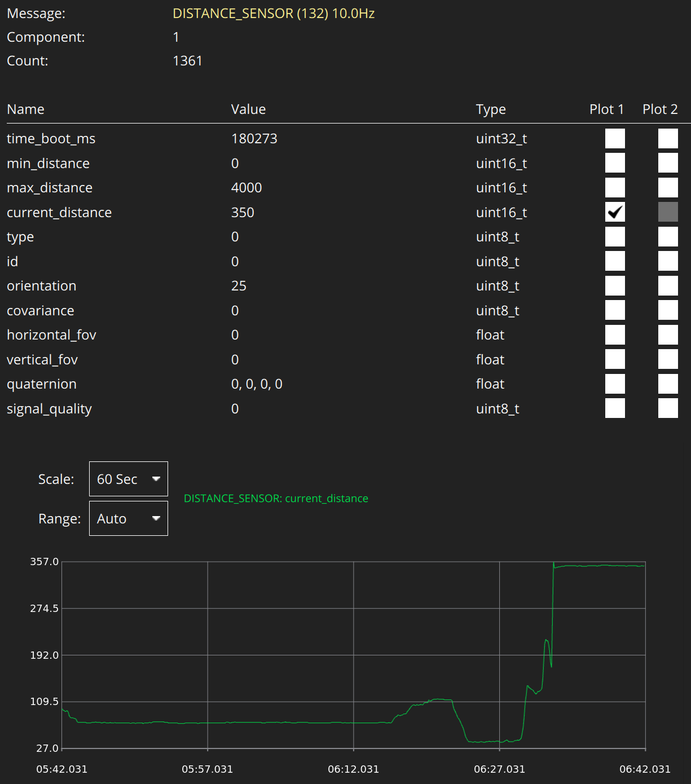
Task: Click the Count value 1361
Action: 187,61
